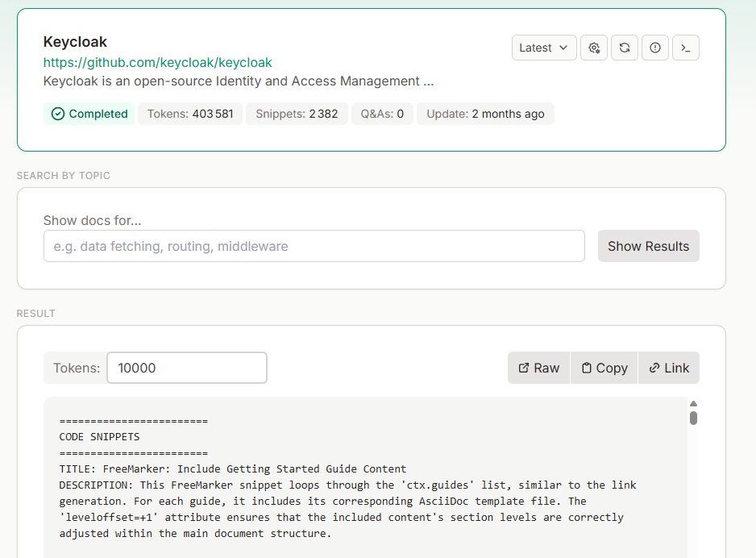Viewport: 756px width, 558px height.
Task: Click the Snippets: 2 382 badge
Action: click(297, 114)
